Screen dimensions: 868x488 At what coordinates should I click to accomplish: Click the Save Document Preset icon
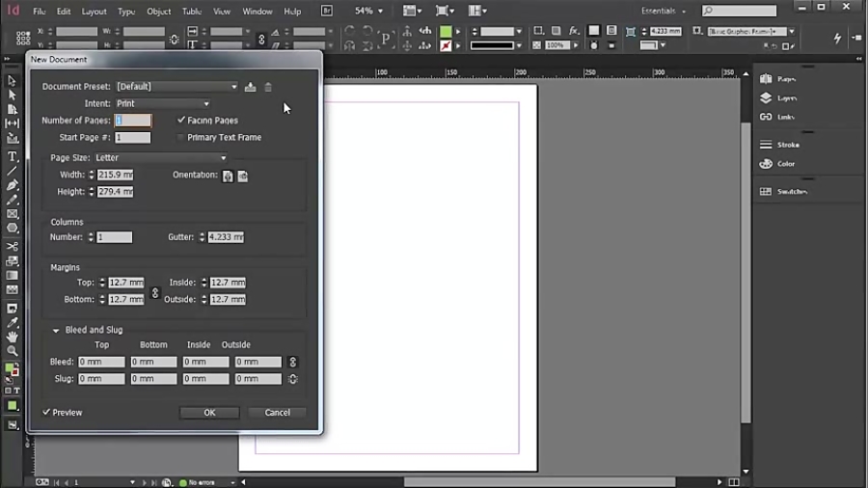point(250,87)
